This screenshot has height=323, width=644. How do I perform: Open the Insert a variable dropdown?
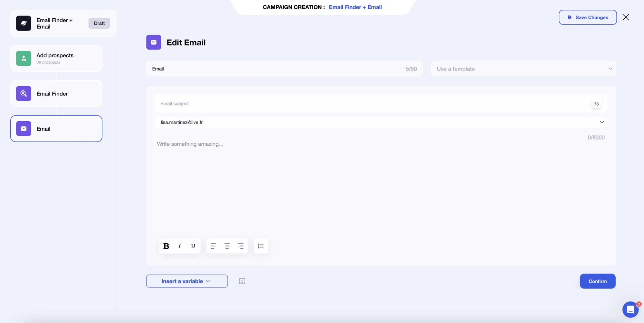(187, 281)
